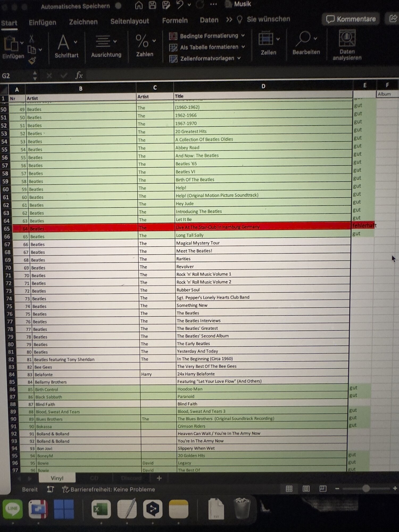Open the Daten ribbon tab
Image resolution: width=399 pixels, height=532 pixels.
209,20
